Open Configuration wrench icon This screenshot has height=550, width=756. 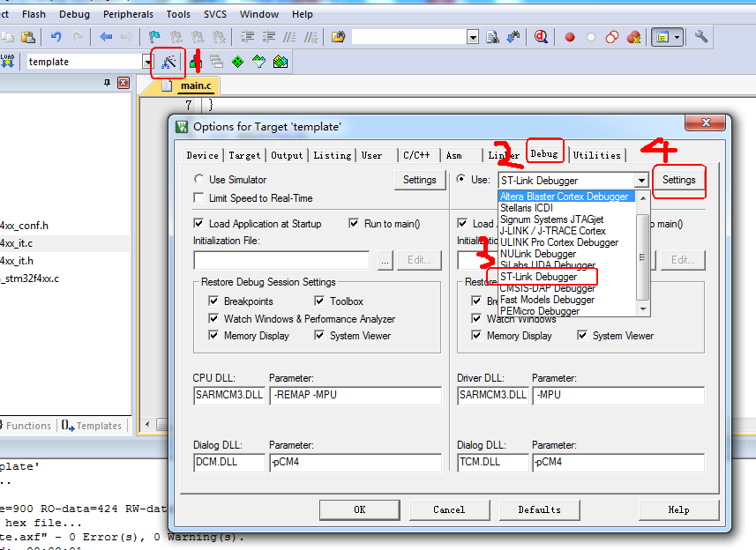click(701, 37)
